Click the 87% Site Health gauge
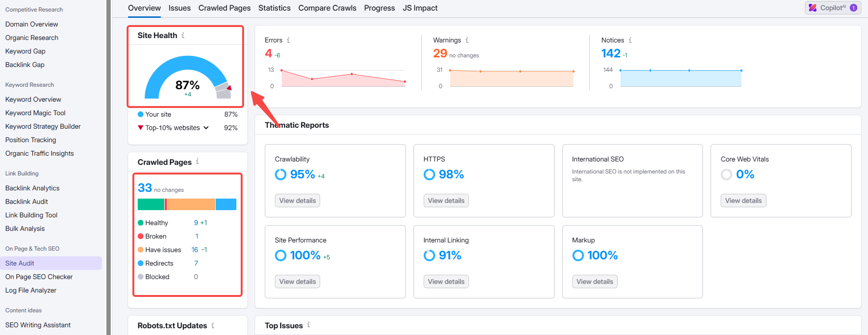The height and width of the screenshot is (335, 868). coord(187,80)
